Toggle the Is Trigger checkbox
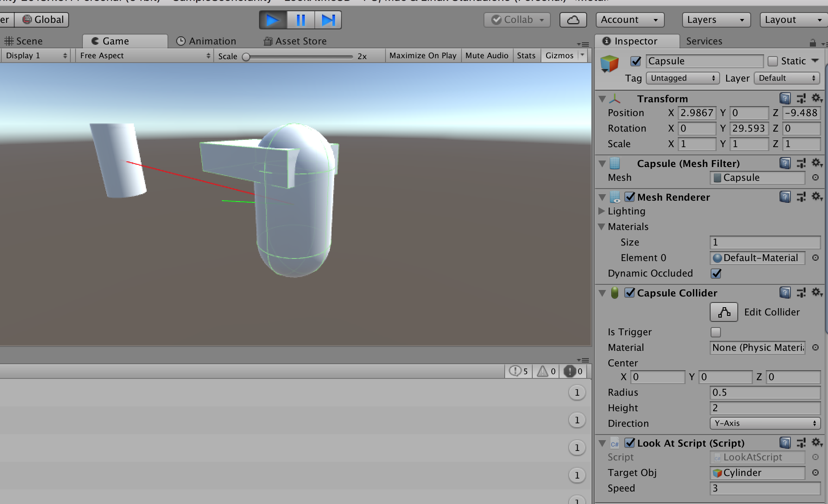 (x=716, y=332)
